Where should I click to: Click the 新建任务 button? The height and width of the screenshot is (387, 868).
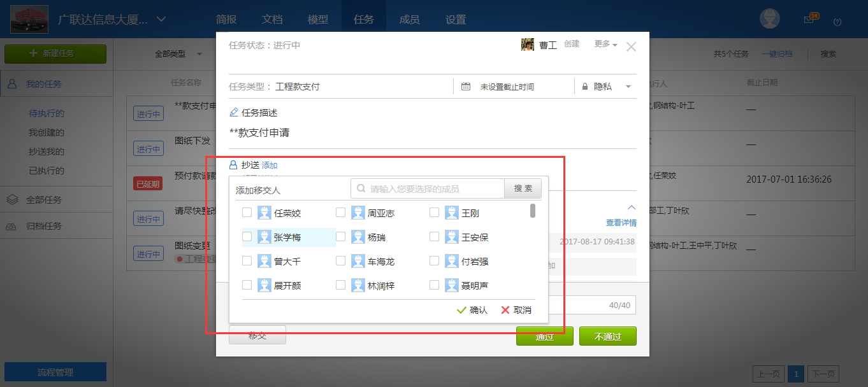pos(55,53)
